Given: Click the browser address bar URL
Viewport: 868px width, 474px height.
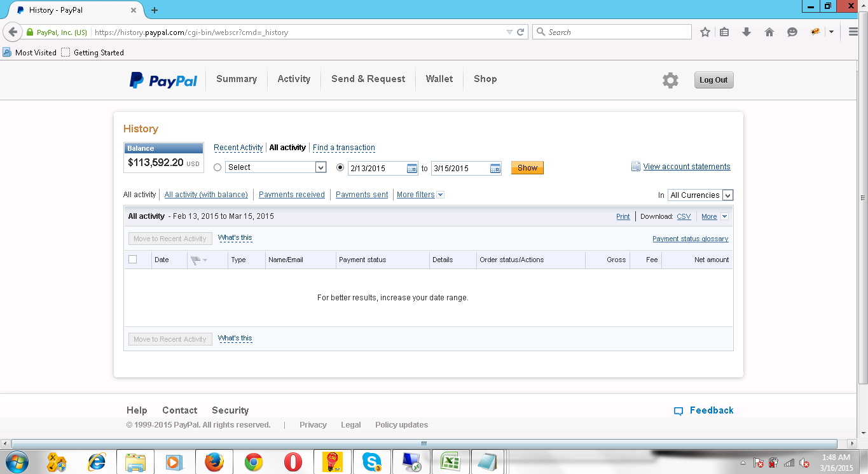Looking at the screenshot, I should pos(191,32).
